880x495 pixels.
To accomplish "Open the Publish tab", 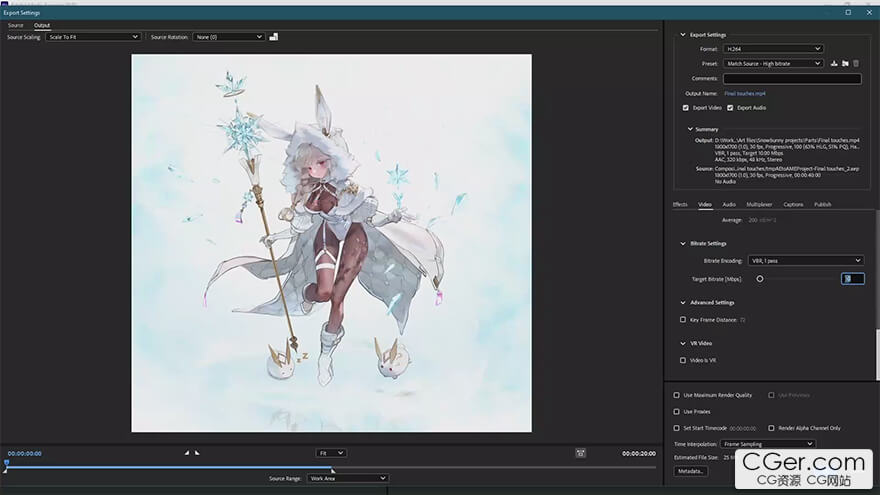I will (823, 204).
